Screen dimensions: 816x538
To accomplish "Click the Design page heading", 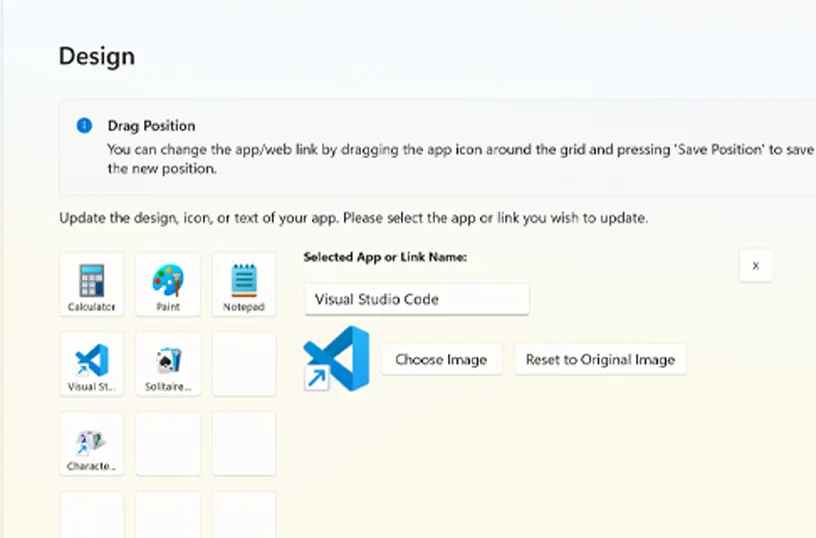I will point(97,56).
